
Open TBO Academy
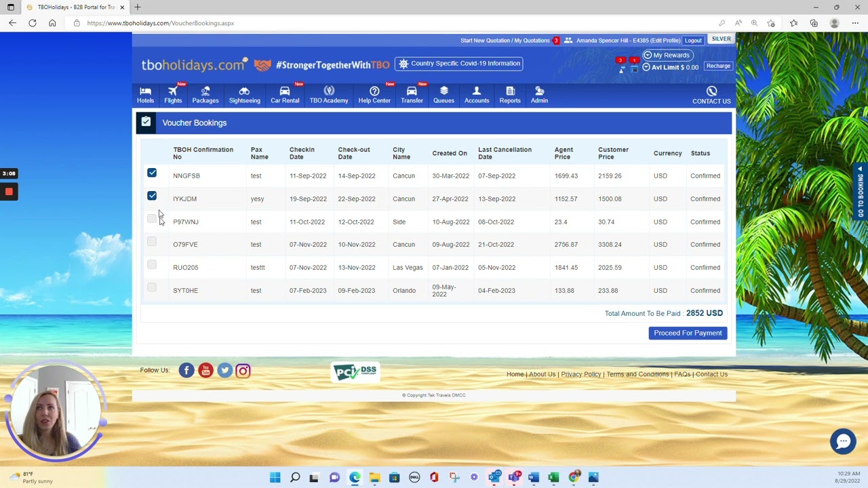point(329,95)
